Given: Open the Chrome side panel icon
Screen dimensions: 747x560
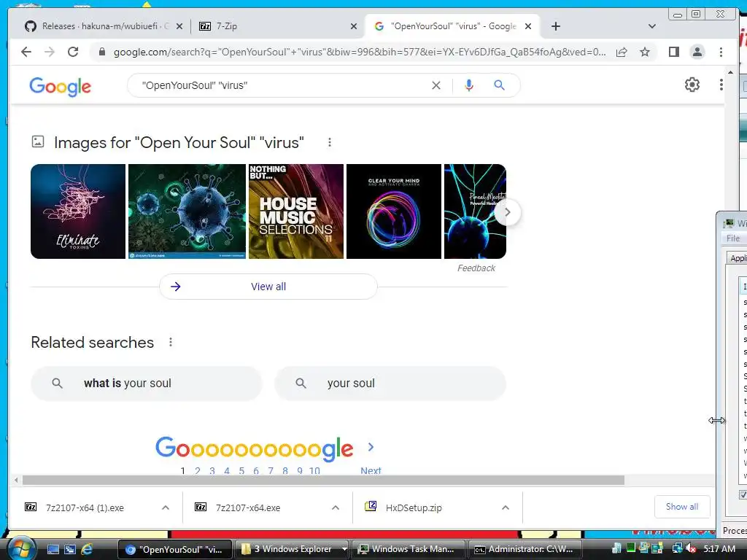Looking at the screenshot, I should pyautogui.click(x=673, y=52).
